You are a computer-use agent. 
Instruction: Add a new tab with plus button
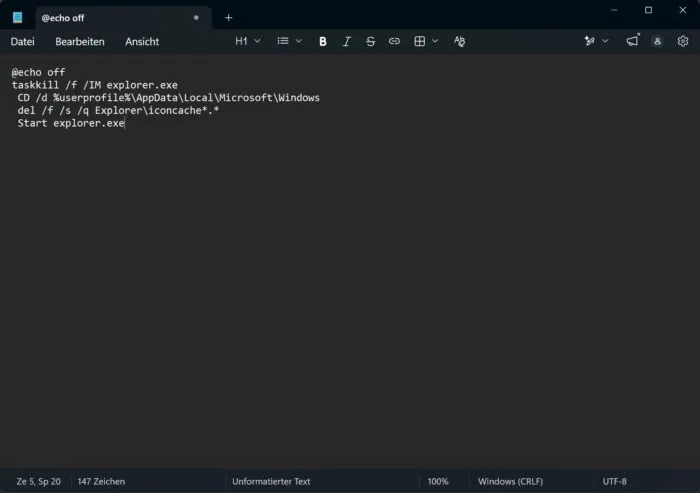[229, 18]
